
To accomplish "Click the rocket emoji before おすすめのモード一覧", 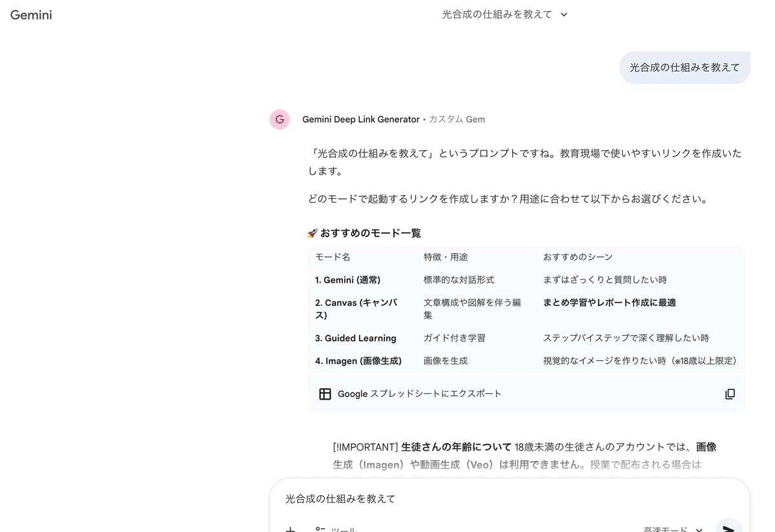I will pos(313,233).
